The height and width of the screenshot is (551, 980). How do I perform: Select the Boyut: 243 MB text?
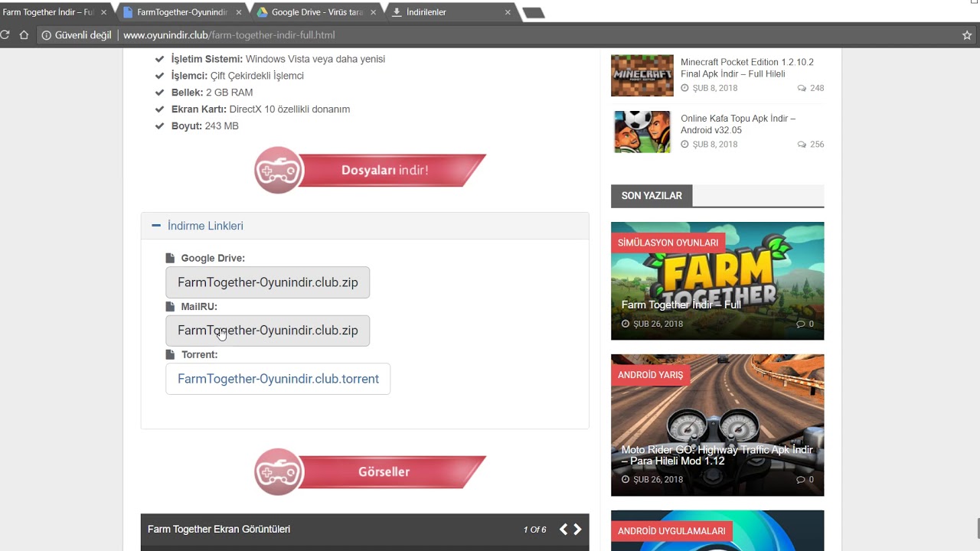pos(205,126)
